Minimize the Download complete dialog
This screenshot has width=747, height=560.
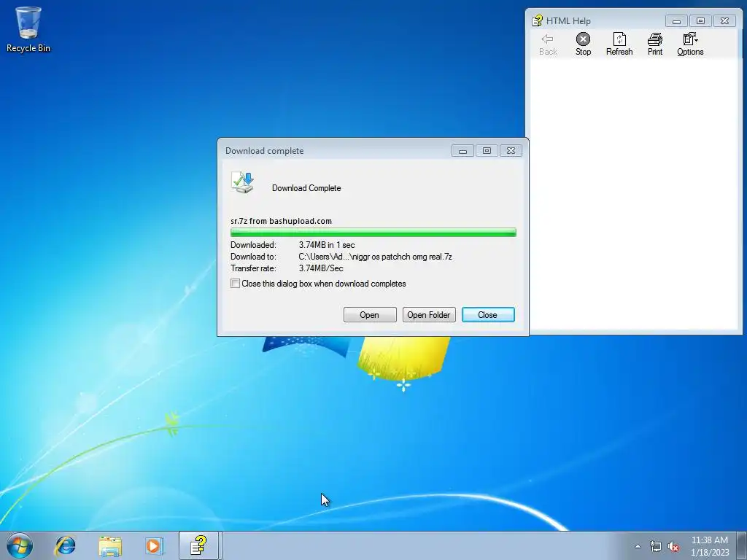(x=462, y=151)
